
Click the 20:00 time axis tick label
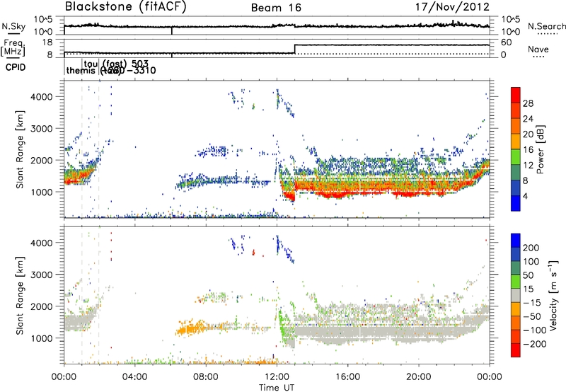pos(419,377)
